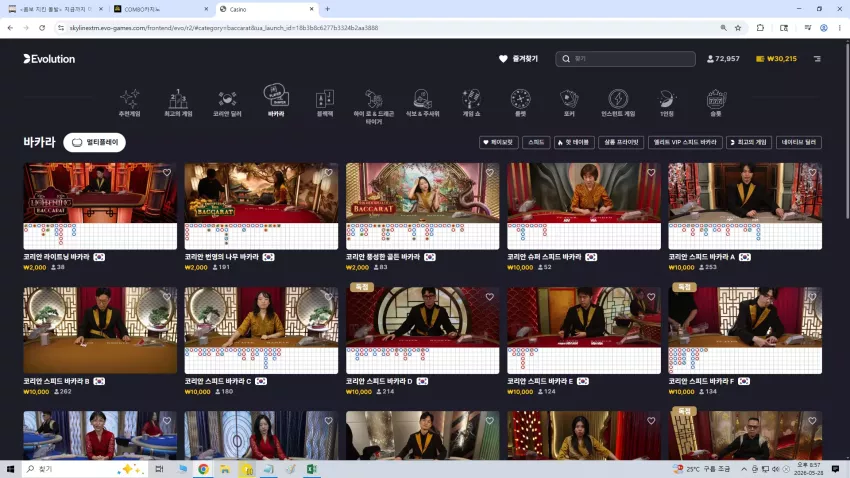Open the 슬롯 slot machine category
Screen dimensions: 850x478
pos(716,103)
